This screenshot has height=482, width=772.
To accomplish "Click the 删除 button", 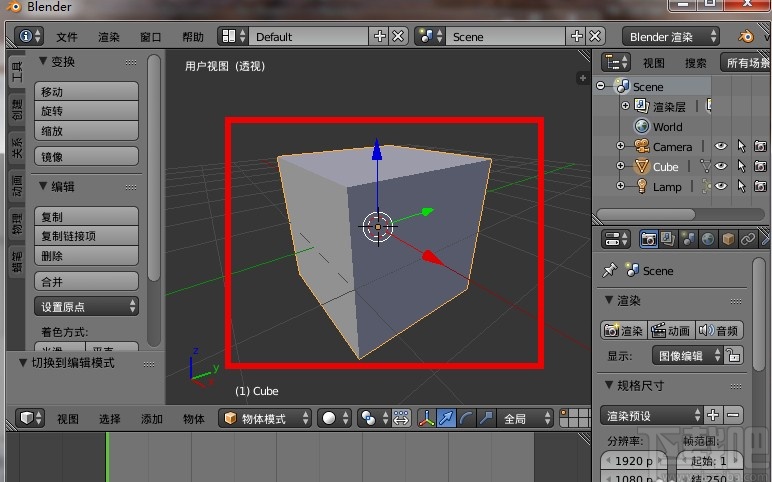I will pyautogui.click(x=86, y=256).
